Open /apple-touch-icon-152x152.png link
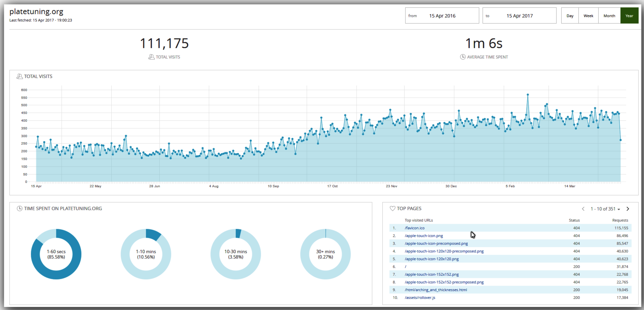This screenshot has width=644, height=310. (x=432, y=274)
